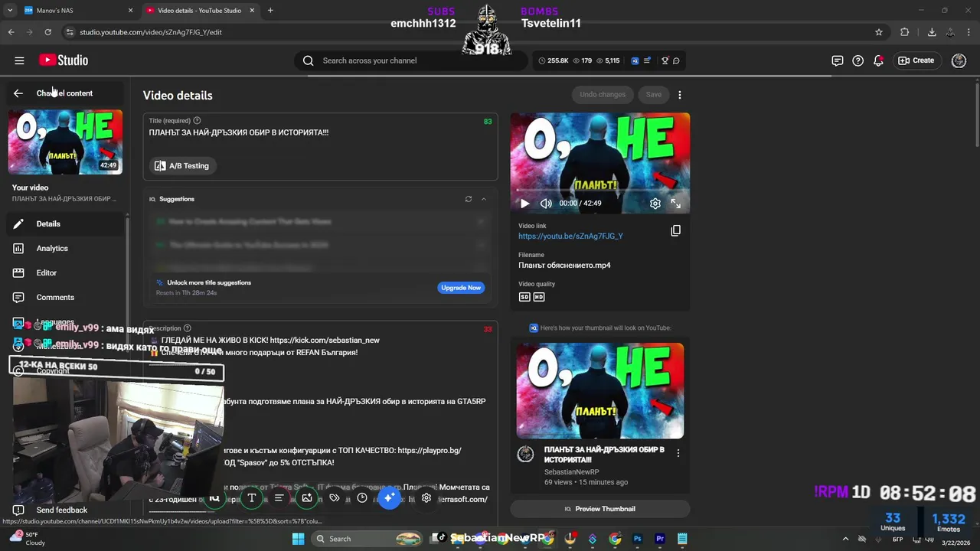Enter fullscreen on the video preview
980x551 pixels.
(x=676, y=204)
